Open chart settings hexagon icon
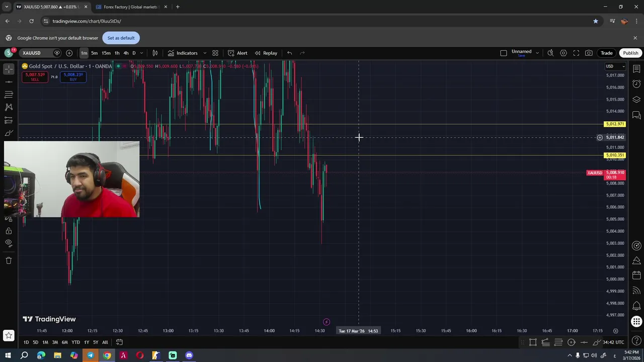 pos(563,53)
